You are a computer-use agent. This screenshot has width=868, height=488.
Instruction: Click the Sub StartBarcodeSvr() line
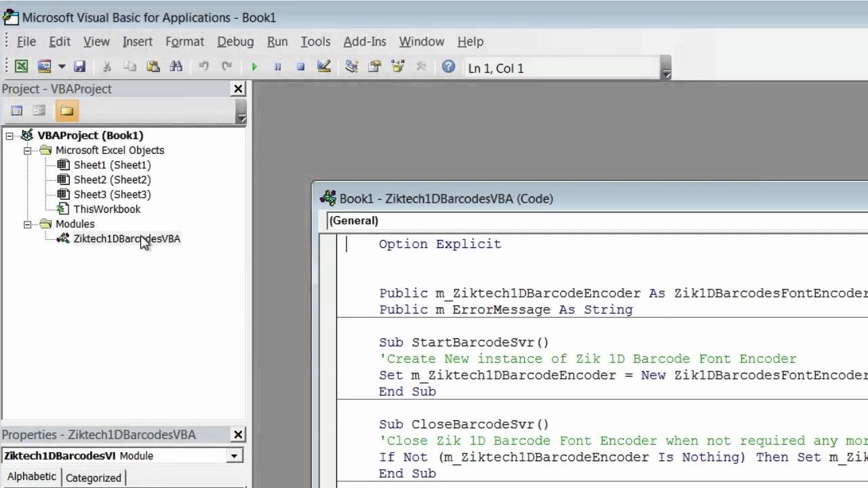(x=464, y=342)
